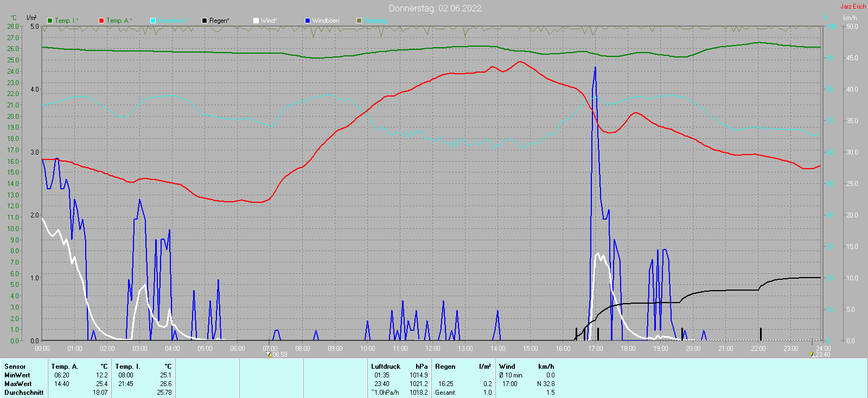Select the 'Wind*' legend label
The width and height of the screenshot is (868, 398).
(269, 21)
